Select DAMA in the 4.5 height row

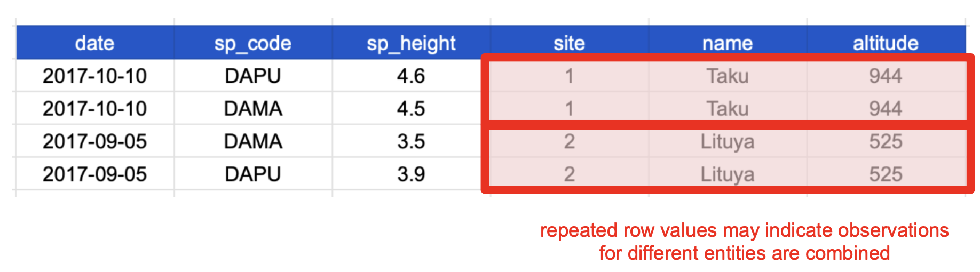[252, 109]
